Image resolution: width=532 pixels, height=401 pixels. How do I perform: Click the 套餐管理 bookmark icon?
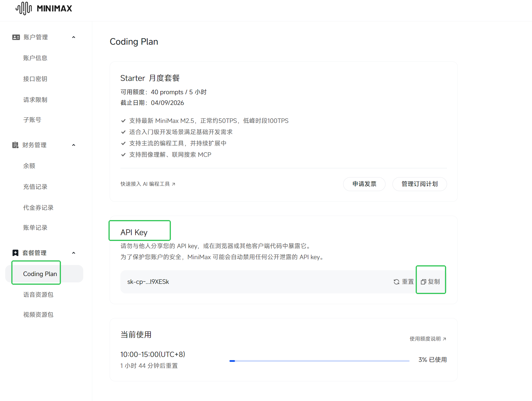pyautogui.click(x=15, y=253)
